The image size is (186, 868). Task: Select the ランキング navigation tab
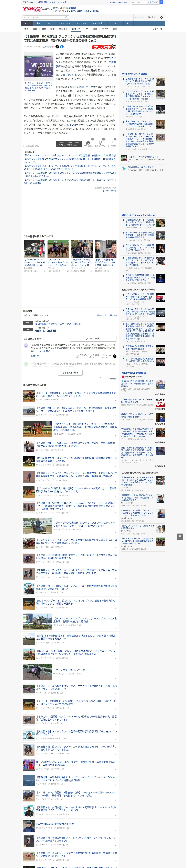tap(115, 24)
